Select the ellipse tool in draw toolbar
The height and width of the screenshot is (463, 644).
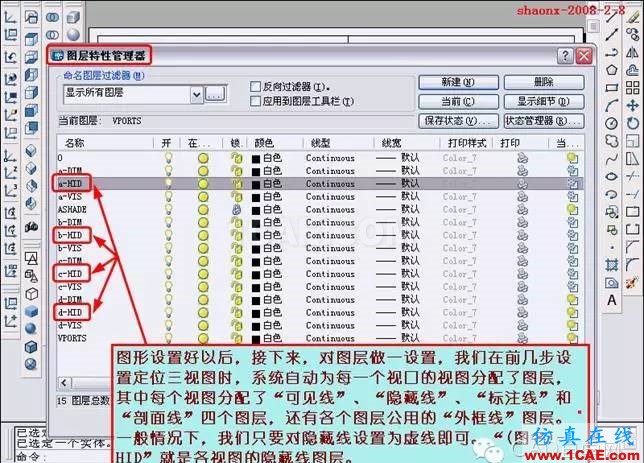tap(612, 177)
